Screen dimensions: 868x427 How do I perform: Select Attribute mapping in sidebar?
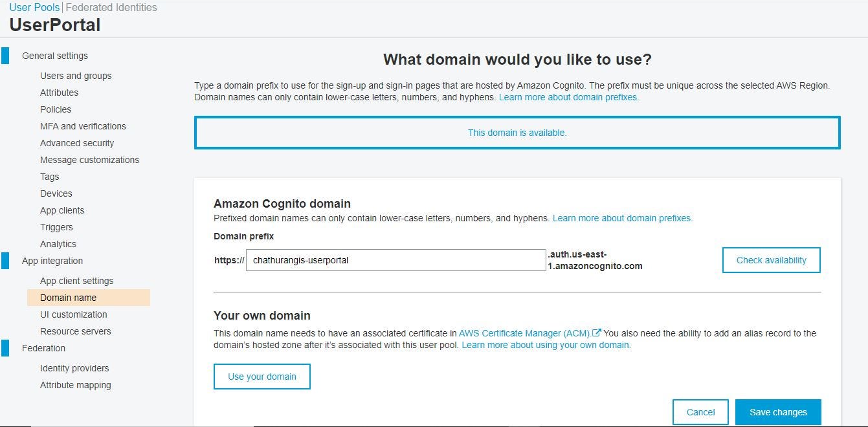(76, 385)
